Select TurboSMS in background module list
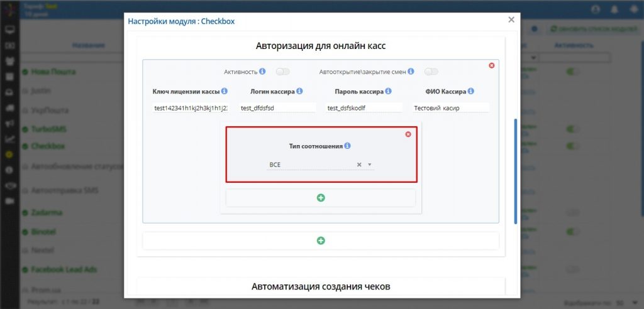Image resolution: width=644 pixels, height=309 pixels. click(49, 129)
